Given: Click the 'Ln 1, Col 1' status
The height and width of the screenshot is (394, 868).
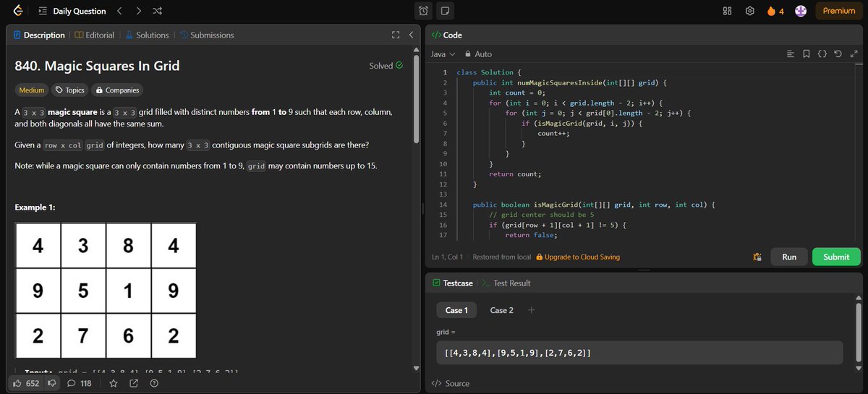Looking at the screenshot, I should [448, 257].
